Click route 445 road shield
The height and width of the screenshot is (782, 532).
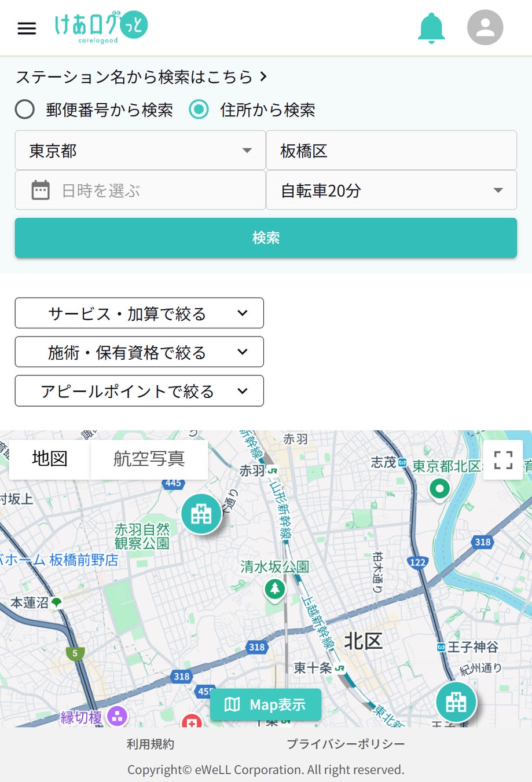(x=173, y=483)
